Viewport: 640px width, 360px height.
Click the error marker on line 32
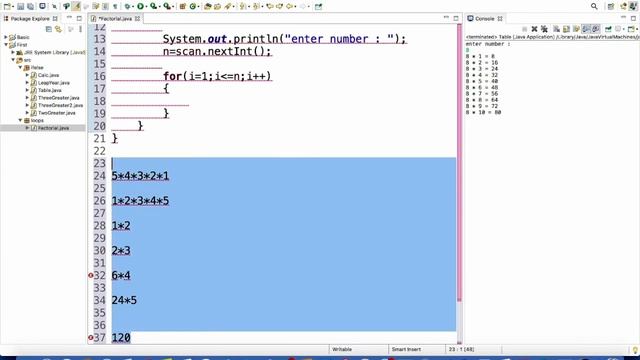pyautogui.click(x=91, y=276)
